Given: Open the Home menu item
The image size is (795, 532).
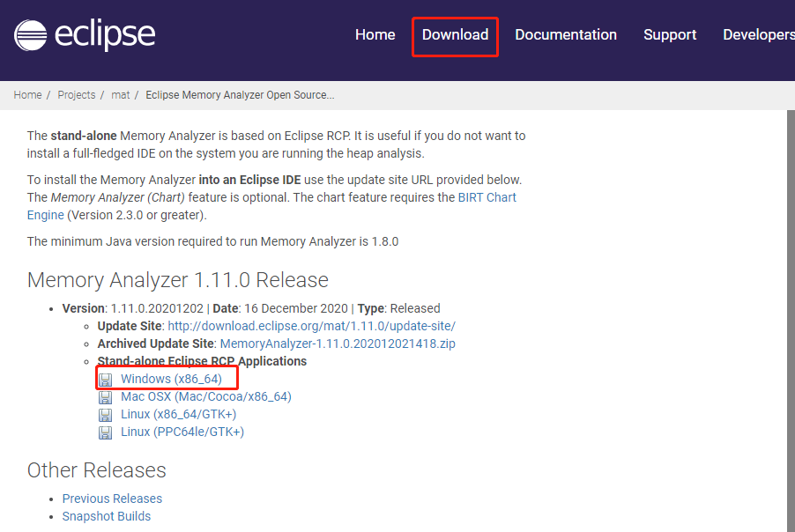Looking at the screenshot, I should tap(375, 34).
